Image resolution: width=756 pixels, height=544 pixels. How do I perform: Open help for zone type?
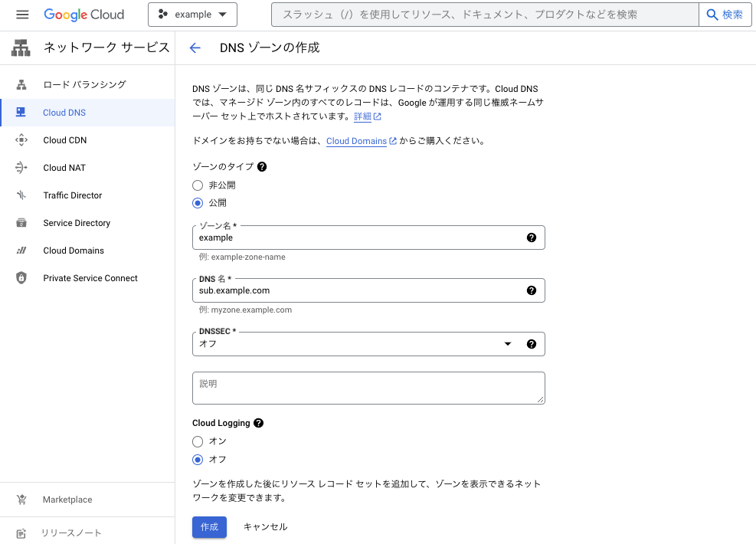click(x=262, y=167)
